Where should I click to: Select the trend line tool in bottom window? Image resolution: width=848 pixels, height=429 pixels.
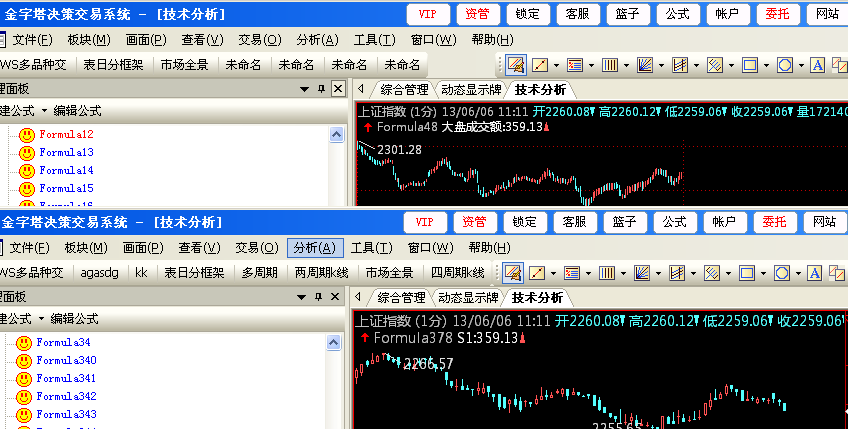pyautogui.click(x=536, y=273)
